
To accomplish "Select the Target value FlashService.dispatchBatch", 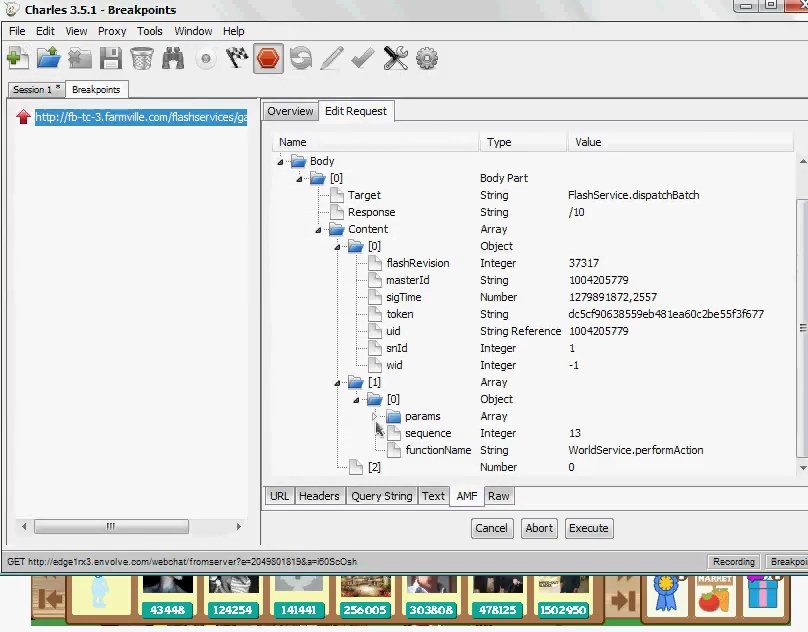I will [633, 195].
